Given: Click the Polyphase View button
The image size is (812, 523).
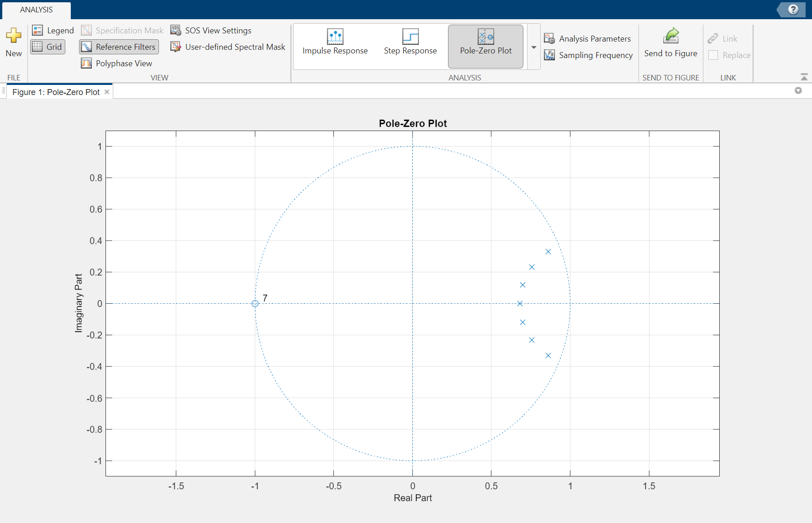Looking at the screenshot, I should [116, 63].
